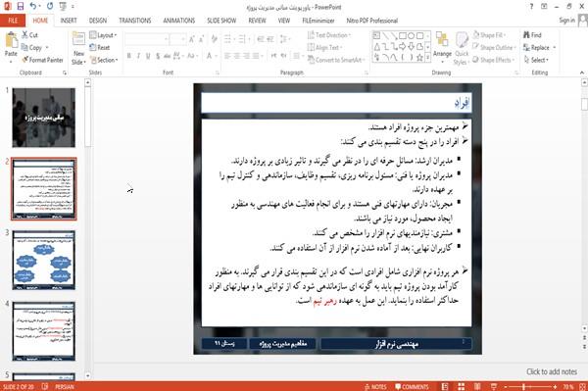Switch to the INSERT tab

pyautogui.click(x=69, y=21)
